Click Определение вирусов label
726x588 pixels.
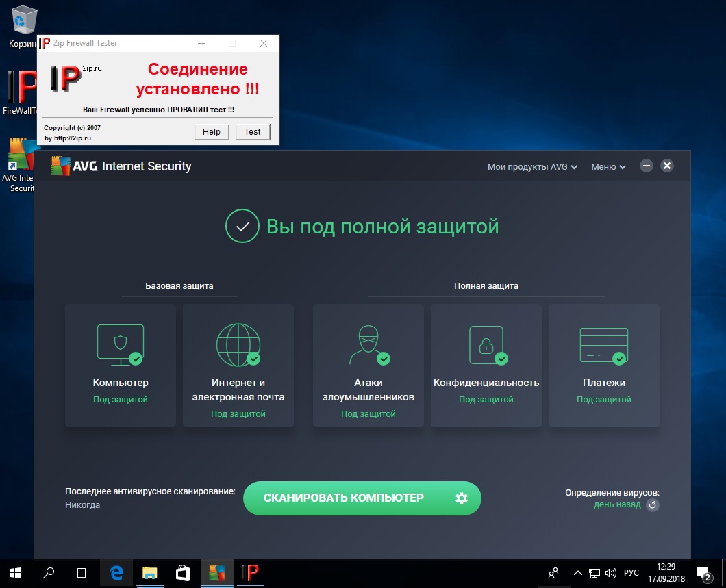[612, 493]
